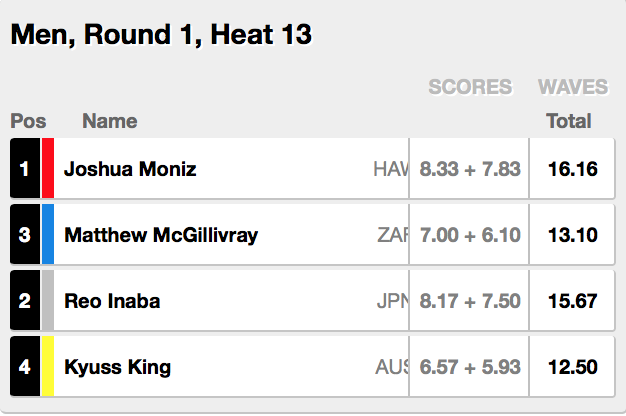Open Joshua Moniz's athlete profile
Viewport: 626px width, 416px height.
click(x=130, y=169)
